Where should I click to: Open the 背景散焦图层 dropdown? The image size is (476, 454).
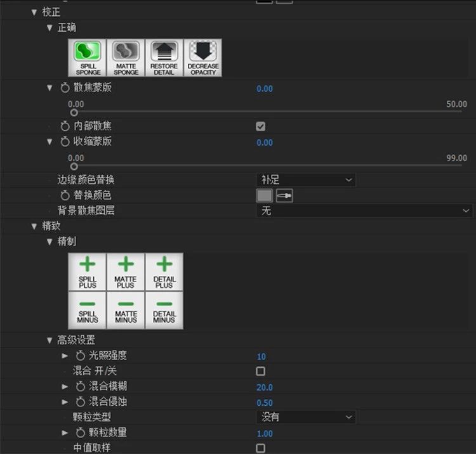point(364,211)
